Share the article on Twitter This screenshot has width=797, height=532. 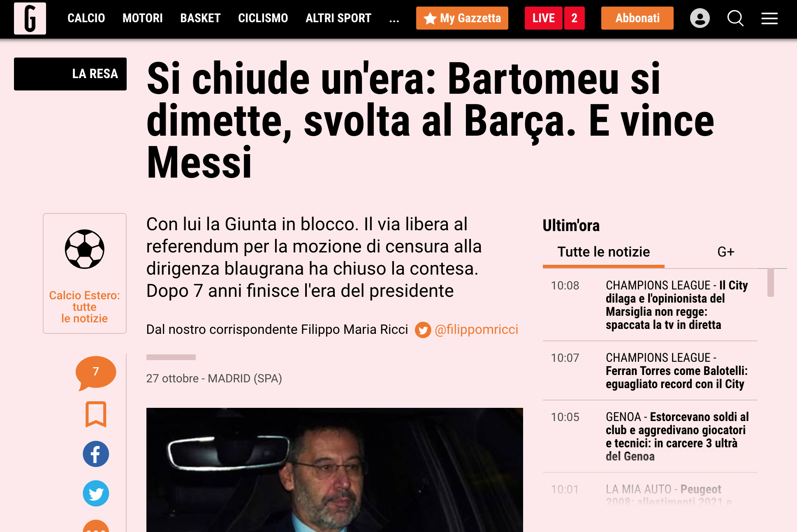[96, 493]
